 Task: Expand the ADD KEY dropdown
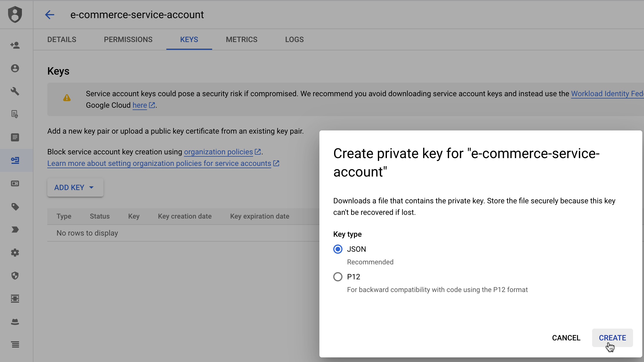coord(75,187)
